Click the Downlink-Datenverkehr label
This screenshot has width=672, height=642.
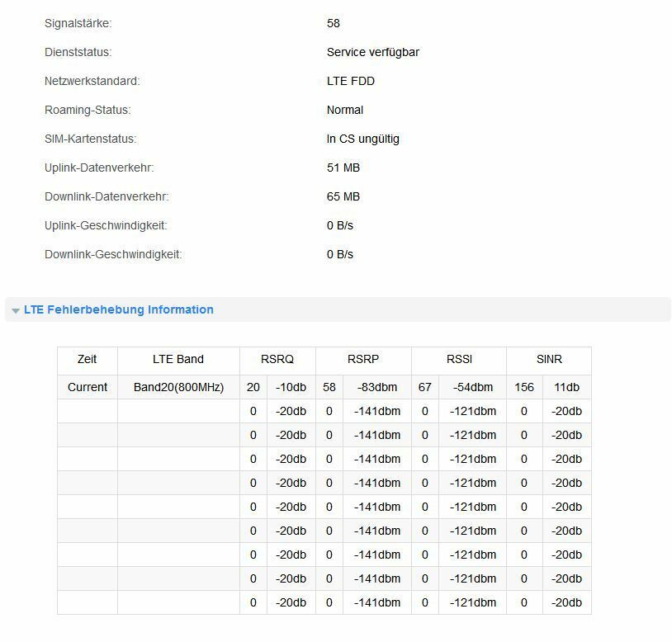click(106, 196)
